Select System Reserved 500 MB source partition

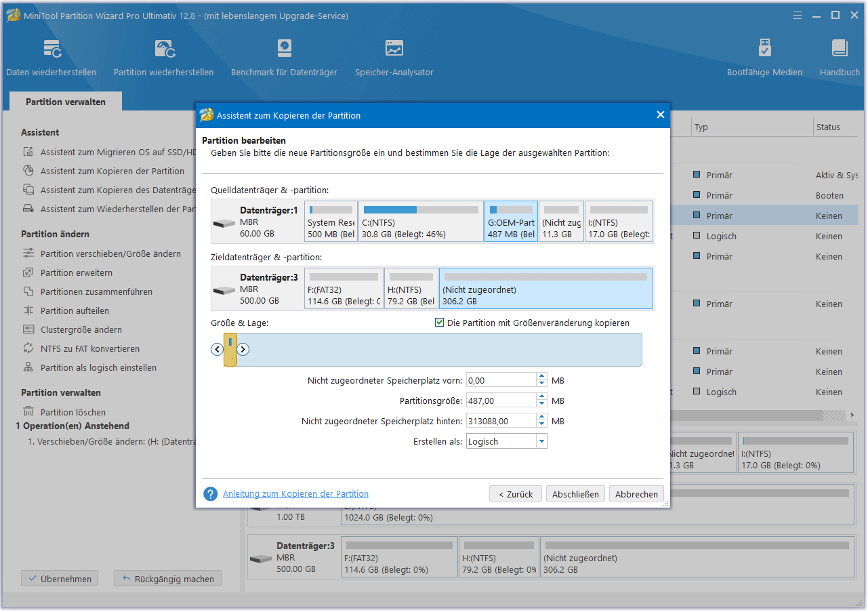[x=331, y=222]
